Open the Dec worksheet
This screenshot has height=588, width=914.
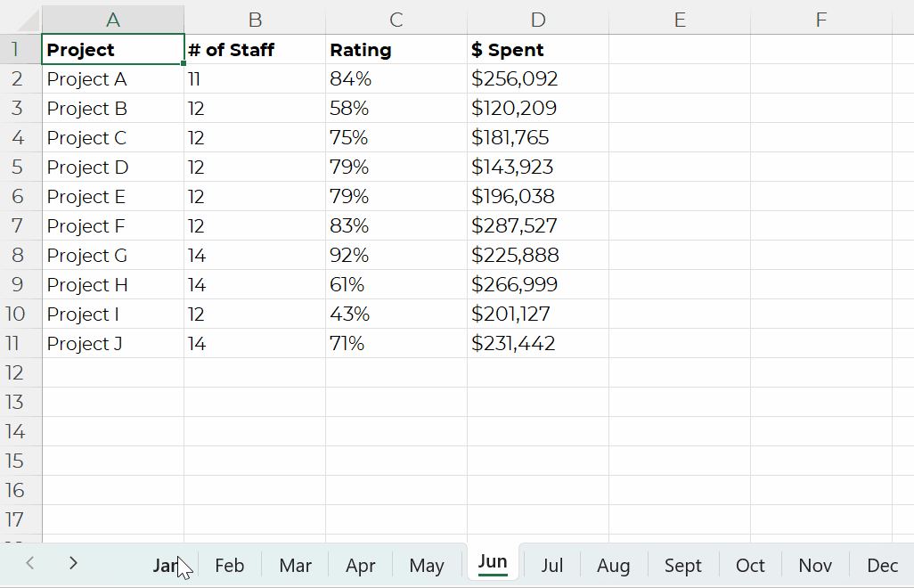(881, 565)
